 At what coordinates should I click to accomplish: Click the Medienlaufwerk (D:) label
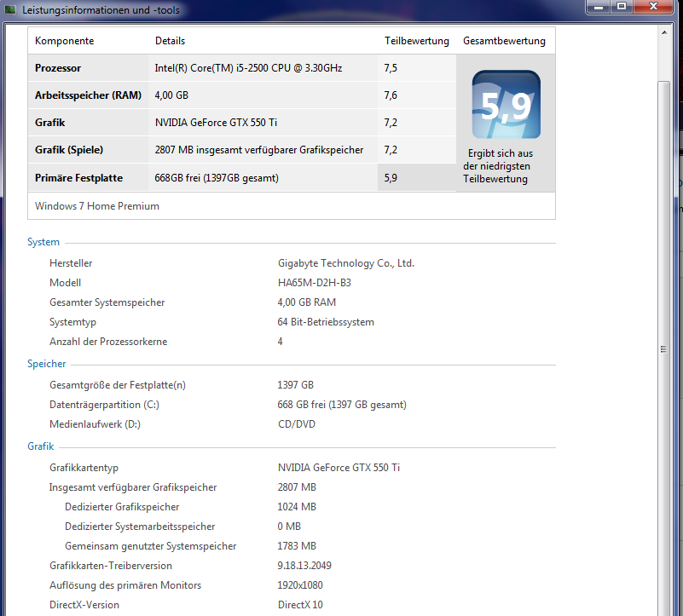pyautogui.click(x=95, y=424)
